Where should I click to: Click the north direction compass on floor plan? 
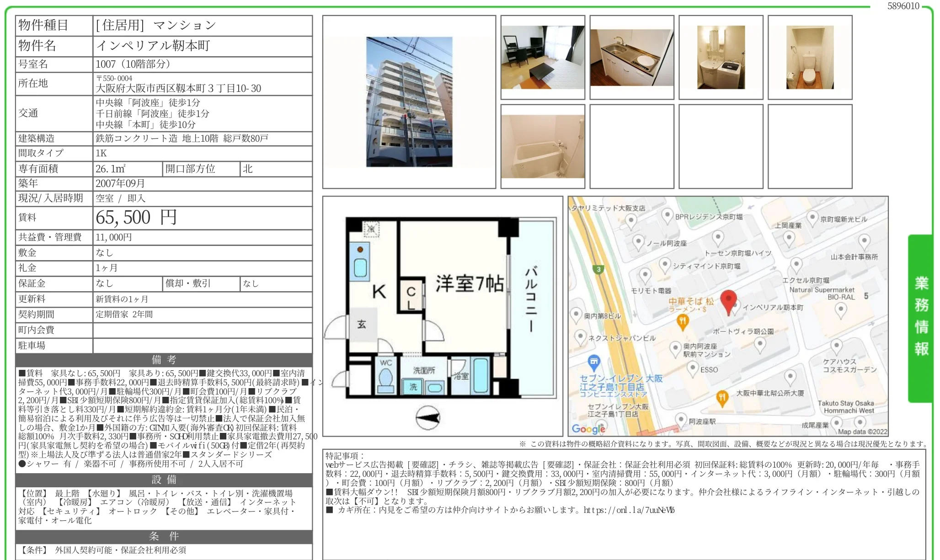428,417
